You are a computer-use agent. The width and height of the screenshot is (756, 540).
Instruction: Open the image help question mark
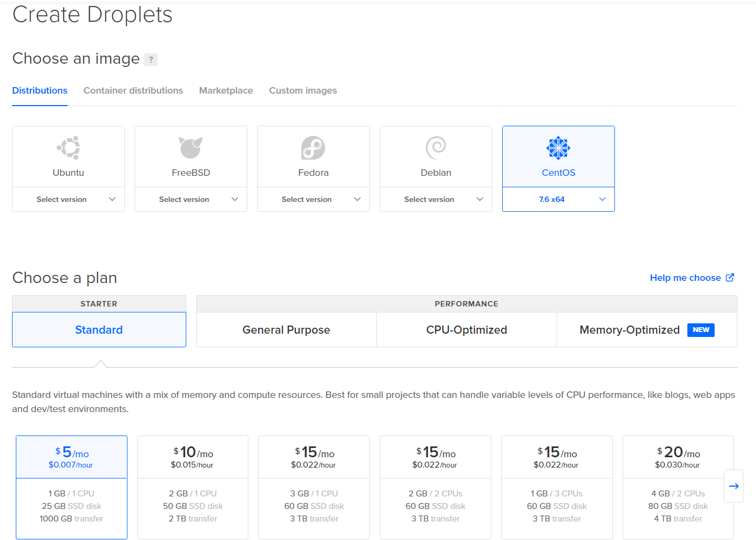point(151,59)
